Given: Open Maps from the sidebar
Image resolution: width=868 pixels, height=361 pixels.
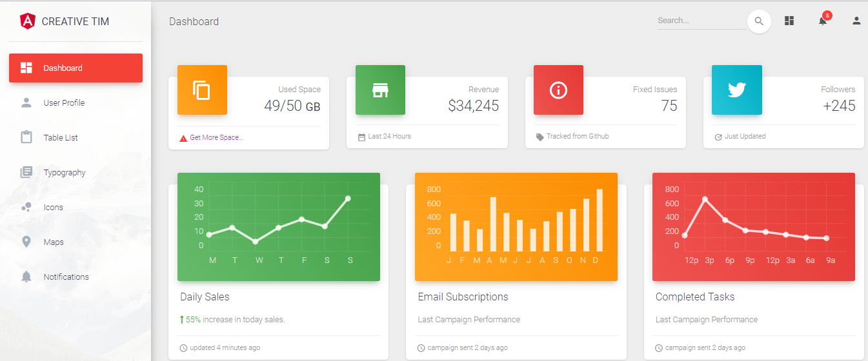Looking at the screenshot, I should pos(76,242).
